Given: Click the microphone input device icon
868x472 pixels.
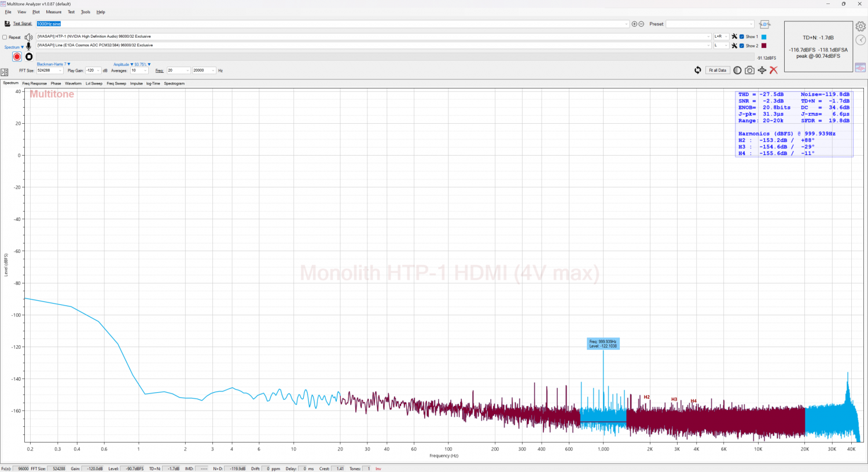Looking at the screenshot, I should [29, 46].
